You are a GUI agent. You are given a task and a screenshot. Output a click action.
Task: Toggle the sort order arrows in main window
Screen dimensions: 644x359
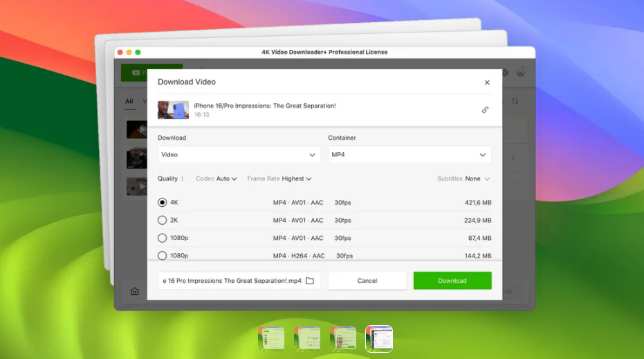tap(515, 101)
